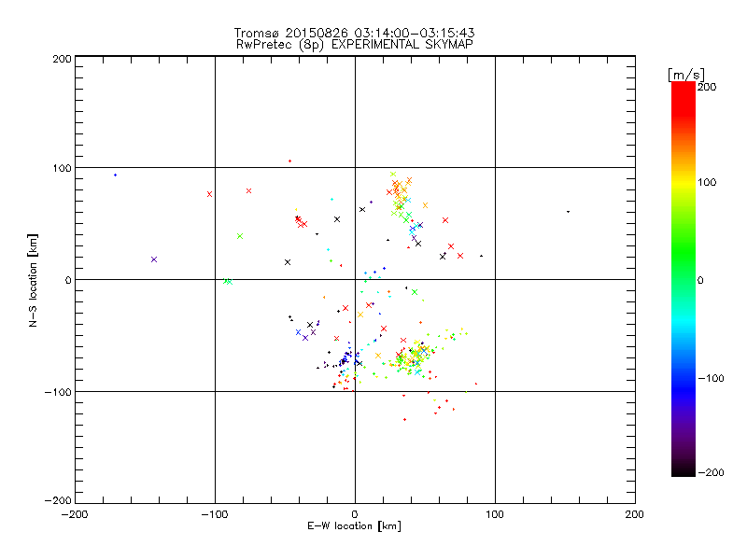Click the x-axis tick label '100'

tap(495, 514)
